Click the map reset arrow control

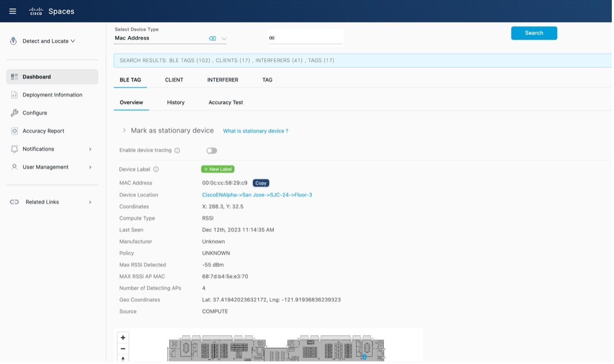point(123,358)
